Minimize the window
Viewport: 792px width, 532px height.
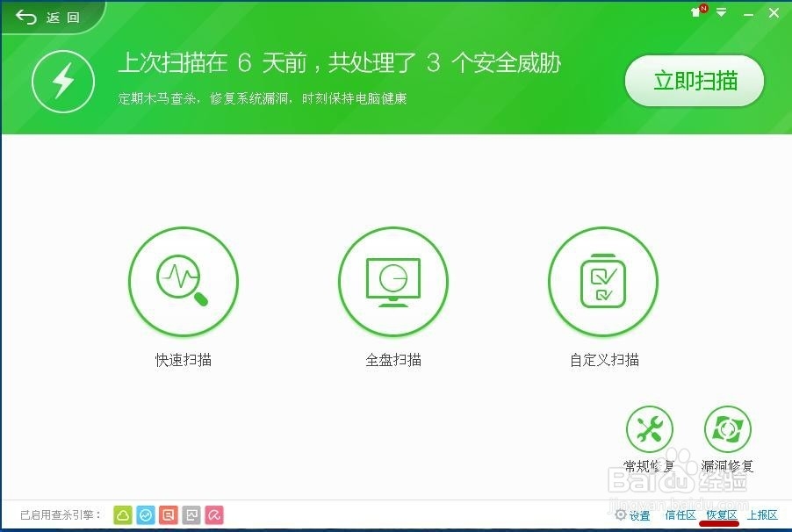[749, 14]
